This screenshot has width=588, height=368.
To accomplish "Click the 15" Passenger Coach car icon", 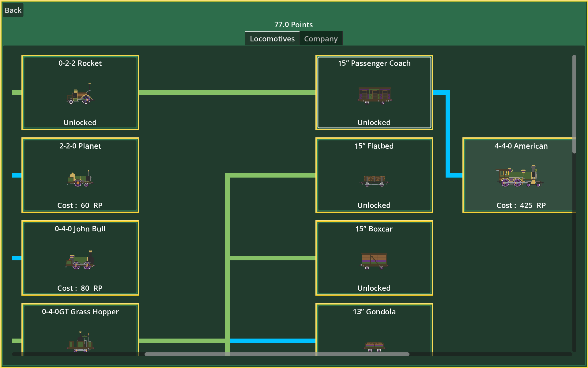I will point(374,95).
